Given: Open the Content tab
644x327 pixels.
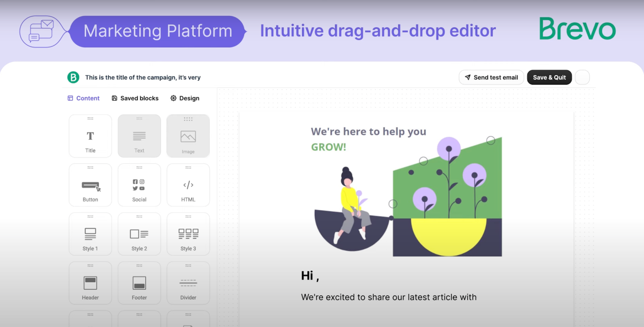Looking at the screenshot, I should coord(84,98).
